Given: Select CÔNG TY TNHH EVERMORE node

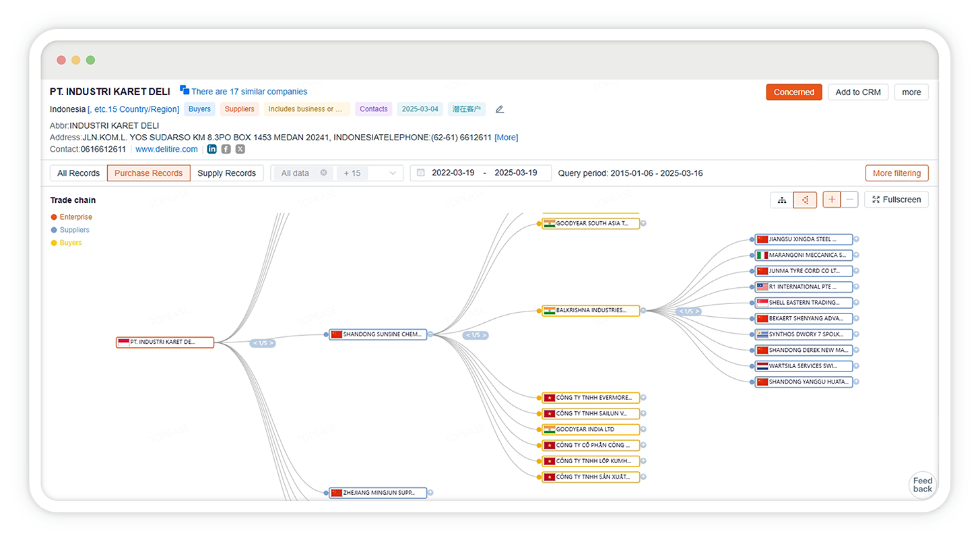Looking at the screenshot, I should pos(591,398).
